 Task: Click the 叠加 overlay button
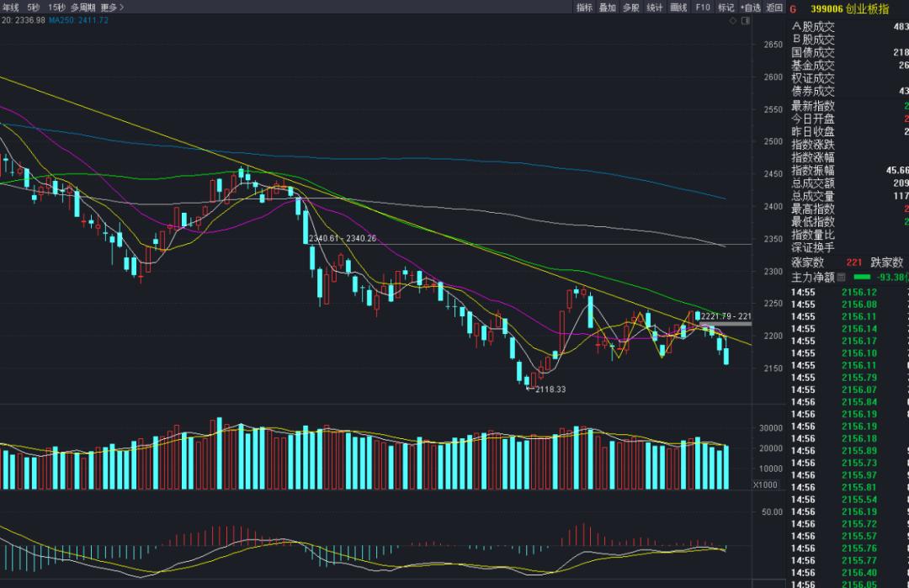coord(608,8)
